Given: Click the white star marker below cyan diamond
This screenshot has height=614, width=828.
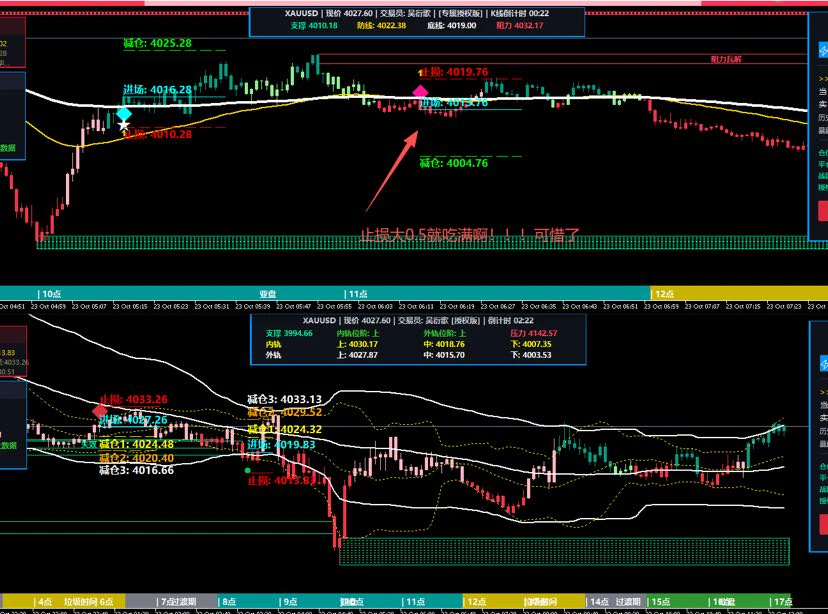Looking at the screenshot, I should coord(124,125).
